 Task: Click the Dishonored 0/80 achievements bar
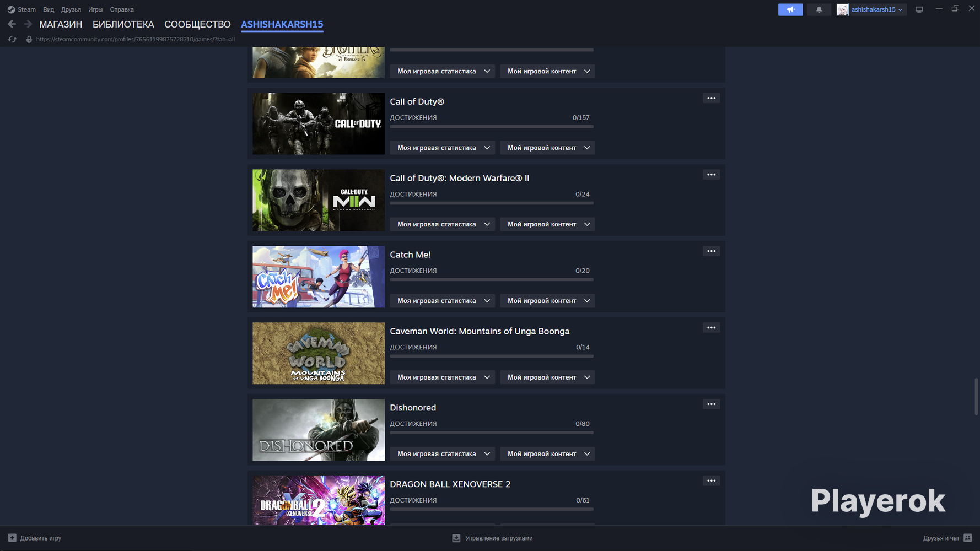(x=492, y=433)
